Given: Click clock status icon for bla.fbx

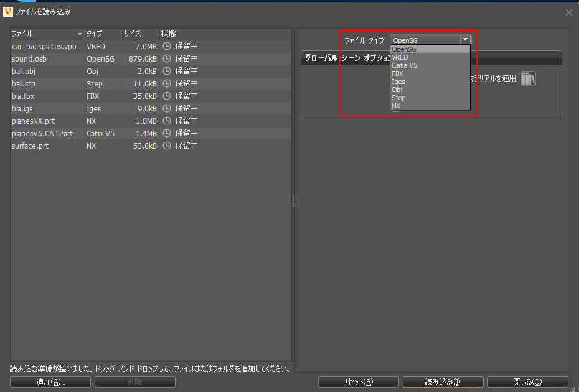Looking at the screenshot, I should tap(167, 96).
